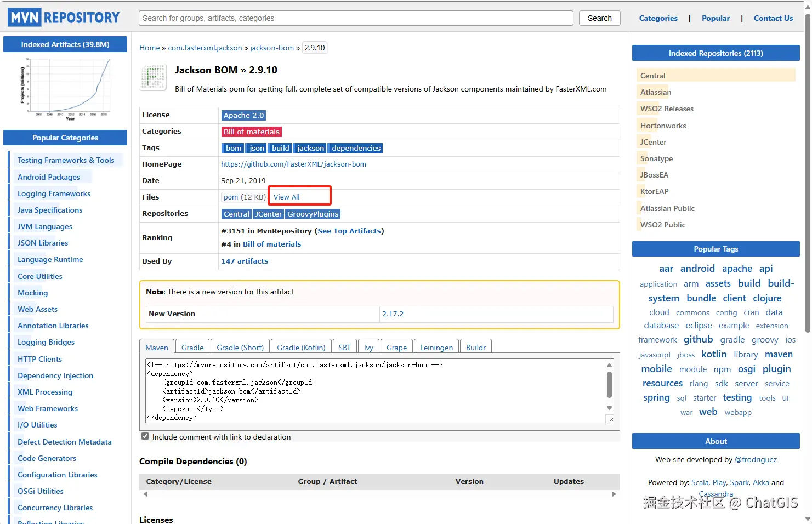Toggle Include comment with link checkbox

coord(145,436)
